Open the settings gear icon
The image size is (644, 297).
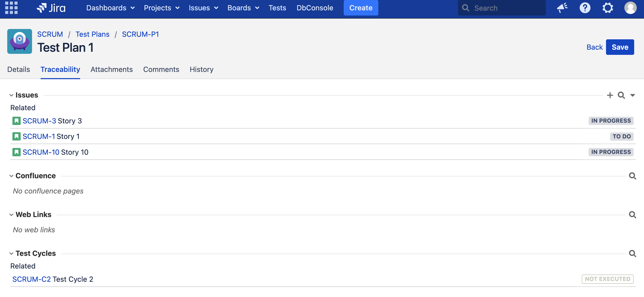pos(608,8)
